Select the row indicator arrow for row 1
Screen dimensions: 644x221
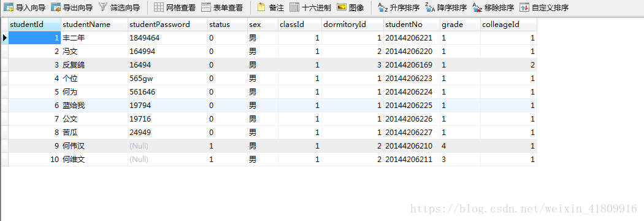(x=4, y=38)
